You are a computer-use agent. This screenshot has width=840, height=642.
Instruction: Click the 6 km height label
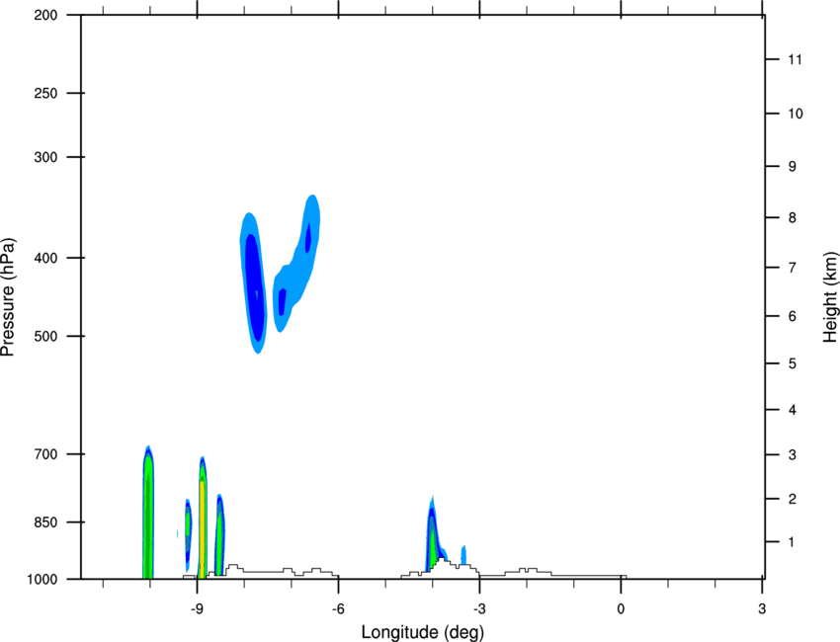792,316
